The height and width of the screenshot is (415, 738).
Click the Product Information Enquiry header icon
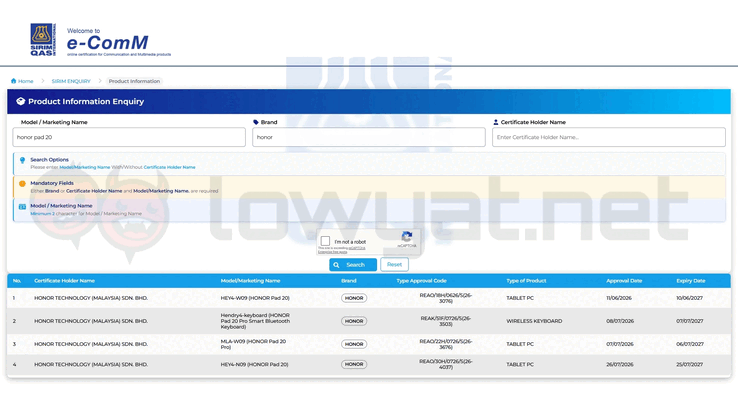pos(20,101)
